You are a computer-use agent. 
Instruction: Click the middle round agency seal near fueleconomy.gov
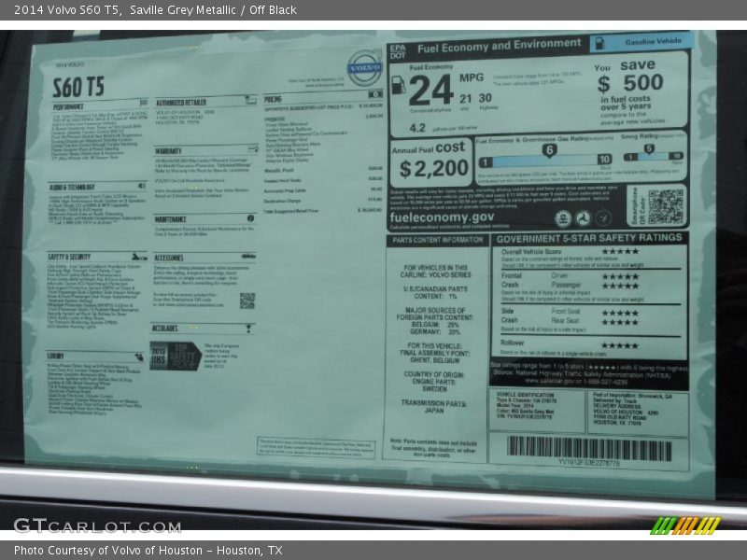583,218
